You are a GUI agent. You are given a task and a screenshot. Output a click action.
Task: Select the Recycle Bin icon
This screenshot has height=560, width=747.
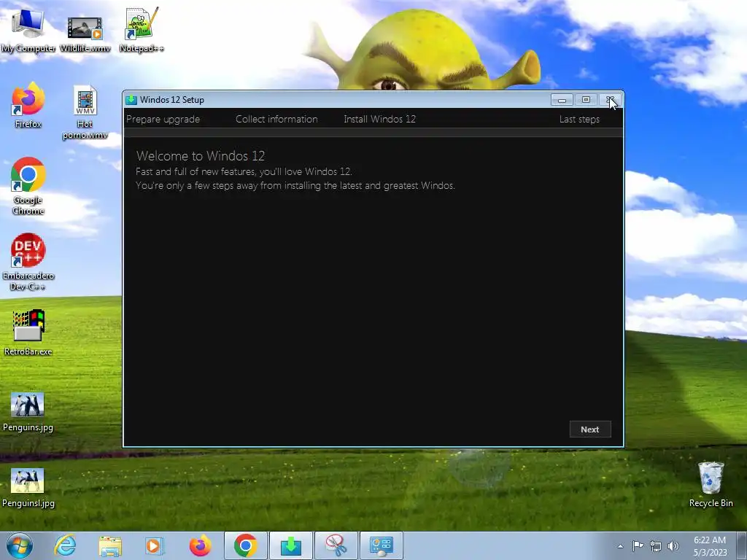pos(711,485)
